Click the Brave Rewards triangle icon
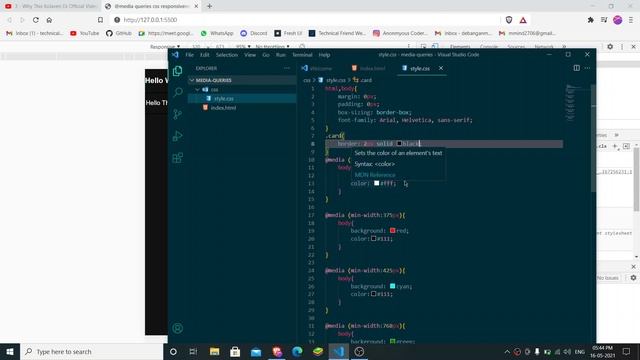The width and height of the screenshot is (640, 360). 523,20
